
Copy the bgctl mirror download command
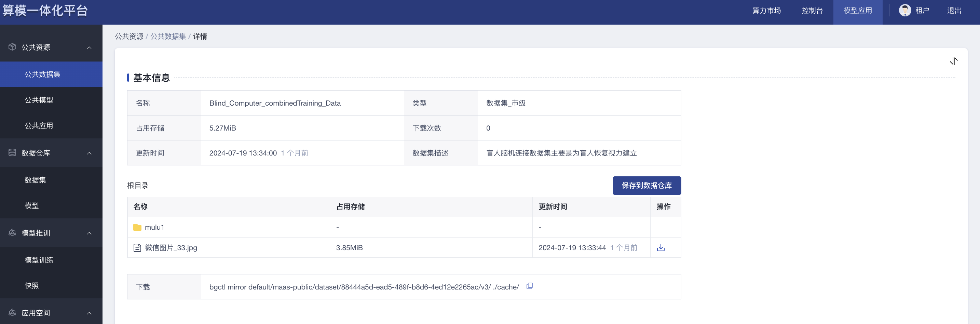tap(530, 286)
